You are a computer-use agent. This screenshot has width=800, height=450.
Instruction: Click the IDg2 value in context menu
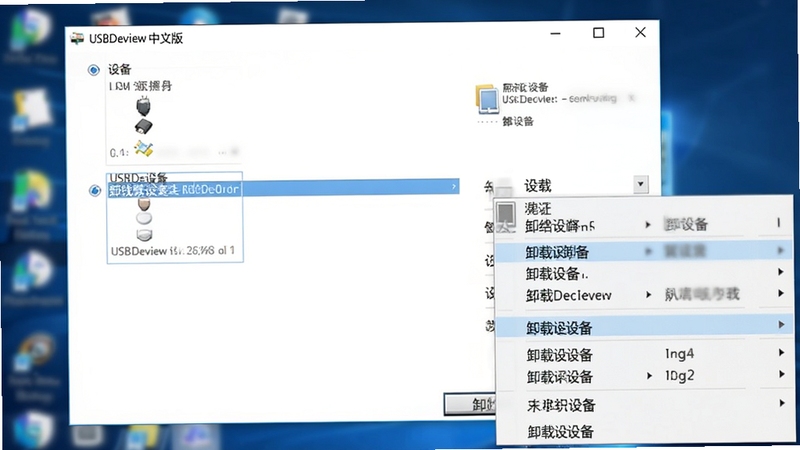[679, 376]
